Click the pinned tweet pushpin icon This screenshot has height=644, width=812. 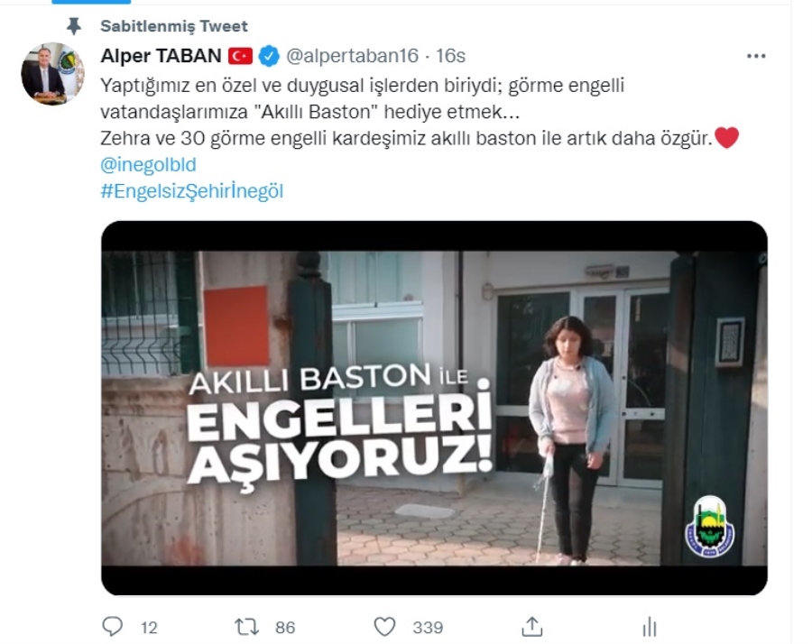point(74,26)
